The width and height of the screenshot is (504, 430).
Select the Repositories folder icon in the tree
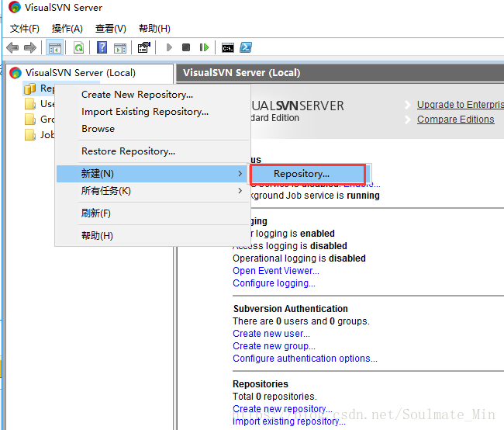(30, 88)
